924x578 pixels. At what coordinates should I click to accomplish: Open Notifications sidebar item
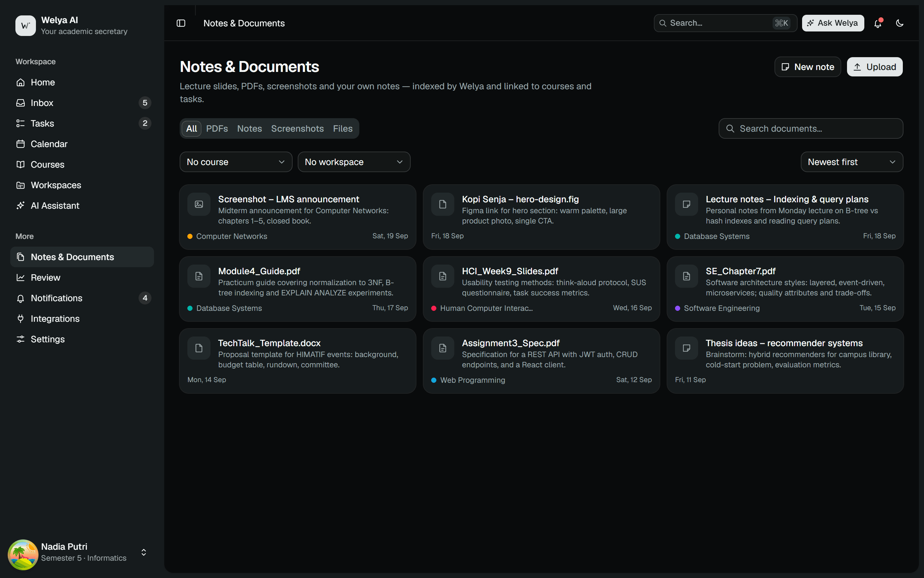click(82, 298)
